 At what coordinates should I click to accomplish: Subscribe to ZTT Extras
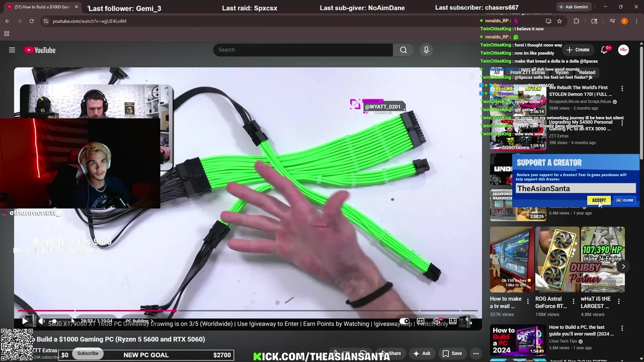click(x=88, y=353)
